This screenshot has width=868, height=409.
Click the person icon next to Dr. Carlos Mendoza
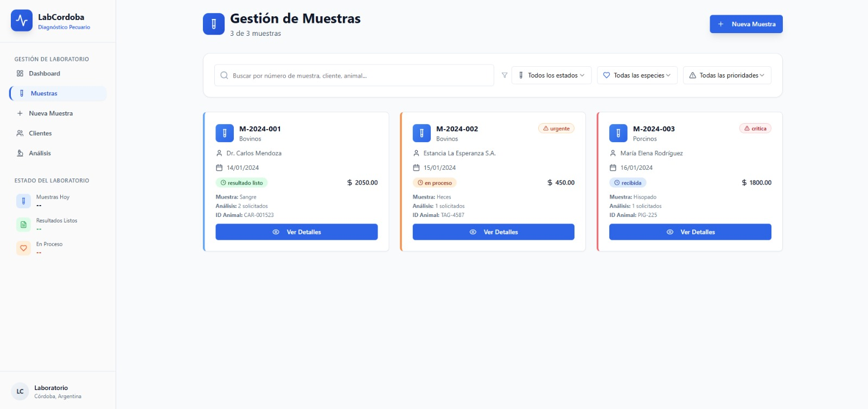219,153
